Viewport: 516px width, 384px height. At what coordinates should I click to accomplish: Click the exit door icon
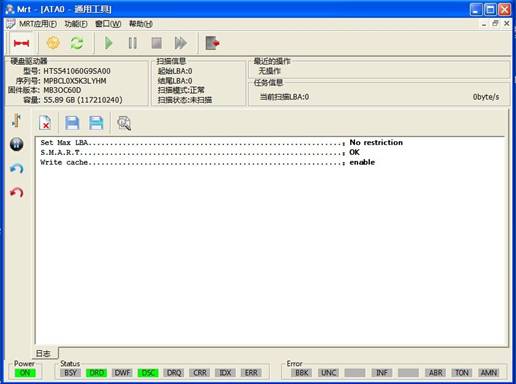[212, 43]
